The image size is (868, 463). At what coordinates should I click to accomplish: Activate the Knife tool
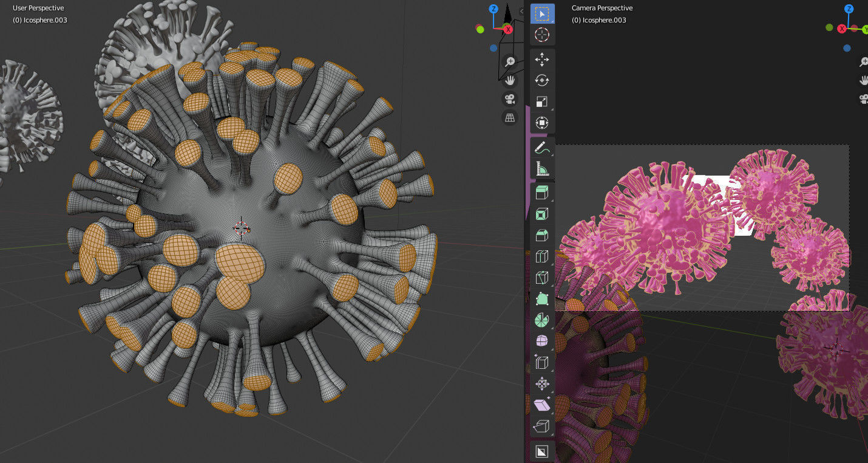[x=542, y=278]
